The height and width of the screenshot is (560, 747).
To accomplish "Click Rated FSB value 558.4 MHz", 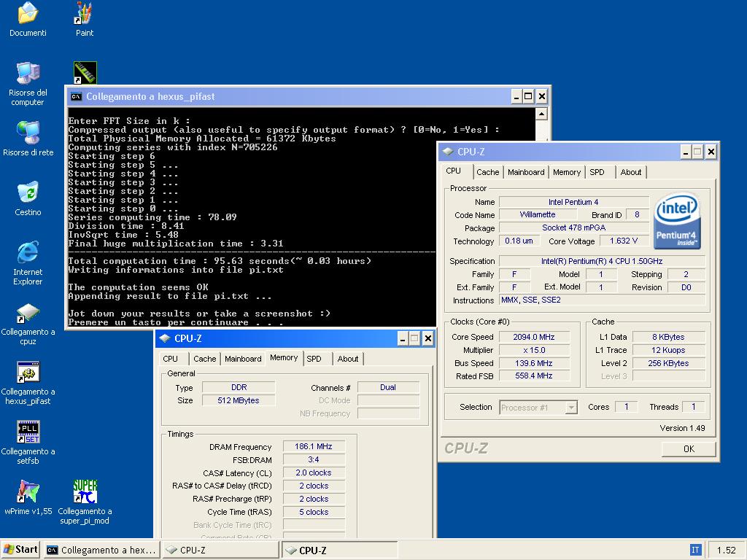I will point(534,376).
